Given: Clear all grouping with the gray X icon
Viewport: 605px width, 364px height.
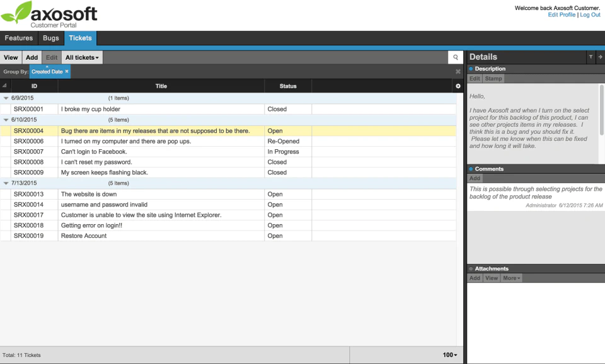Looking at the screenshot, I should tap(458, 71).
